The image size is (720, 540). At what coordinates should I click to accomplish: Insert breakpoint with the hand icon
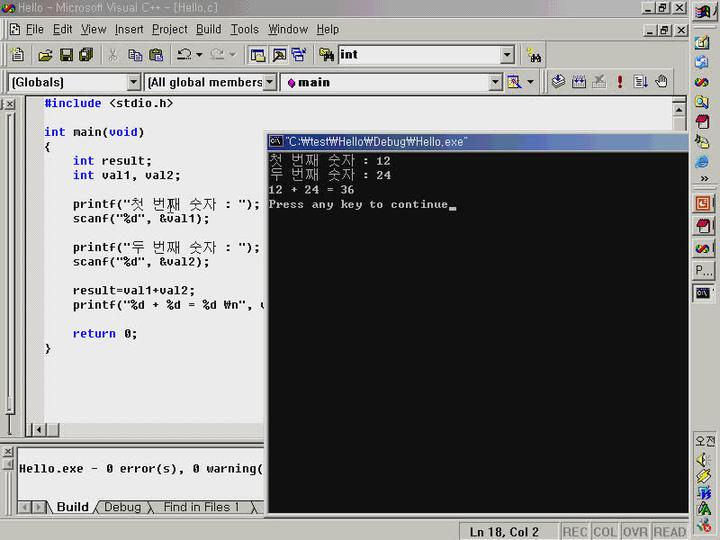click(x=661, y=82)
